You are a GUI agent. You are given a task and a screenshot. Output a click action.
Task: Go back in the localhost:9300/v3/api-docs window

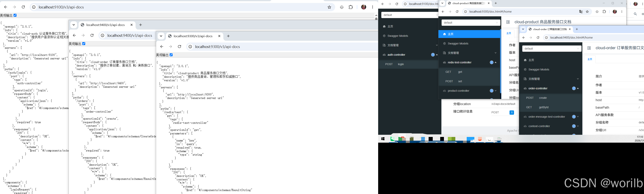click(x=162, y=47)
